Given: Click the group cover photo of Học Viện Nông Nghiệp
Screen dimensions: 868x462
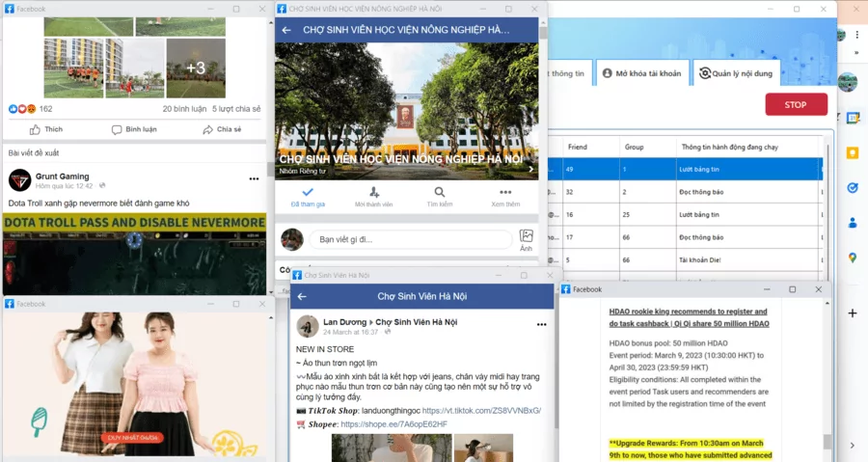Looking at the screenshot, I should (406, 111).
